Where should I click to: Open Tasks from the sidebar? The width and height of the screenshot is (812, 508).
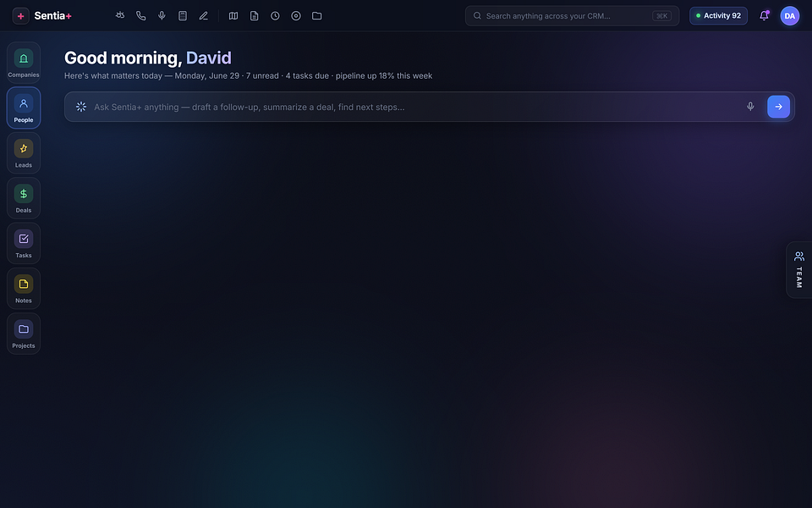(x=24, y=243)
